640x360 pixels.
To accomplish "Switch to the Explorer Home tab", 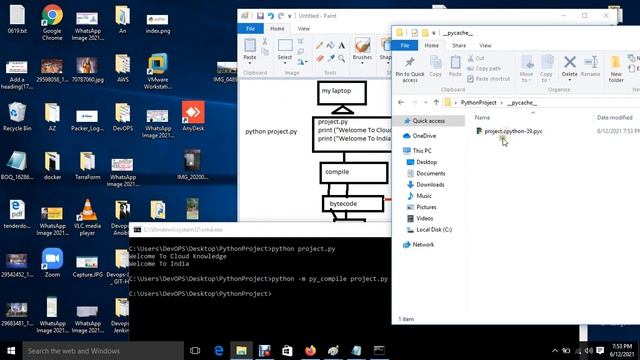I will click(431, 45).
